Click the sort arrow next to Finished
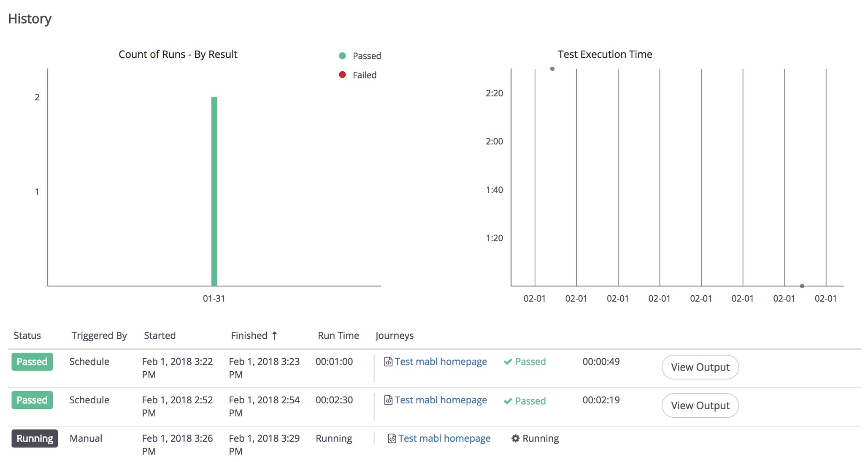 [x=275, y=336]
